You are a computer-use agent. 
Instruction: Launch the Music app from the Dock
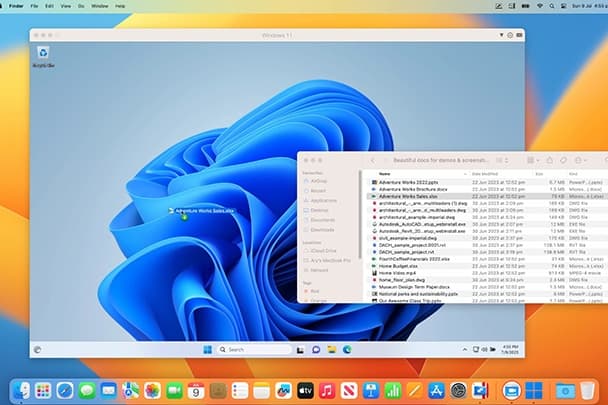point(327,391)
